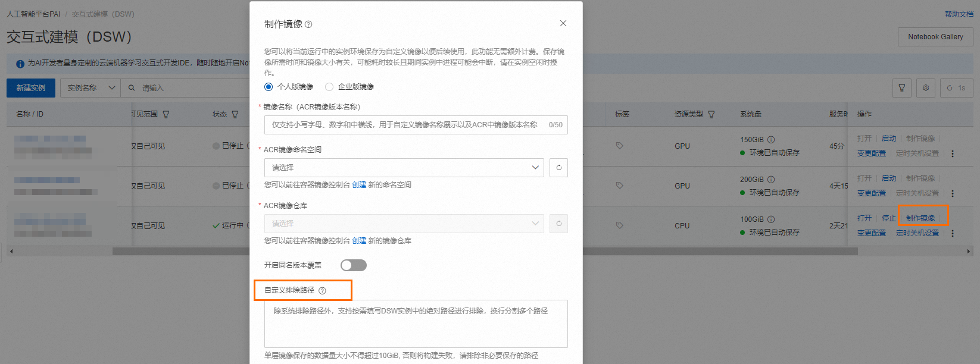Click the CPU resource type cell
980x364 pixels.
click(682, 226)
